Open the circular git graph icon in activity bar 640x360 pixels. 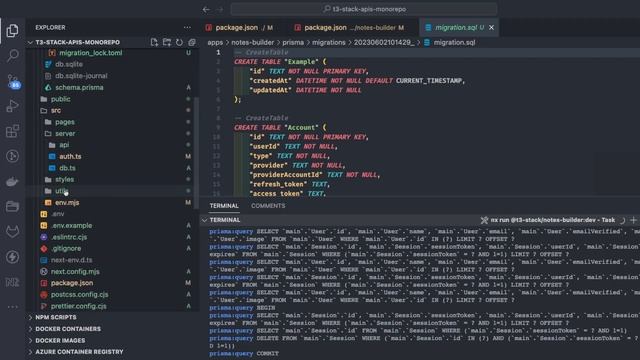pyautogui.click(x=12, y=156)
